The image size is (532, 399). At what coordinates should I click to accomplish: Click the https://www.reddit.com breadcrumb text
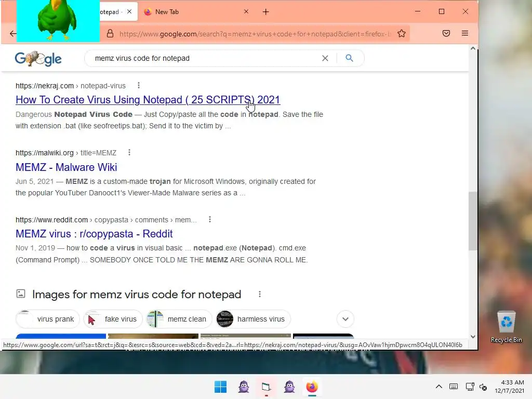(51, 220)
